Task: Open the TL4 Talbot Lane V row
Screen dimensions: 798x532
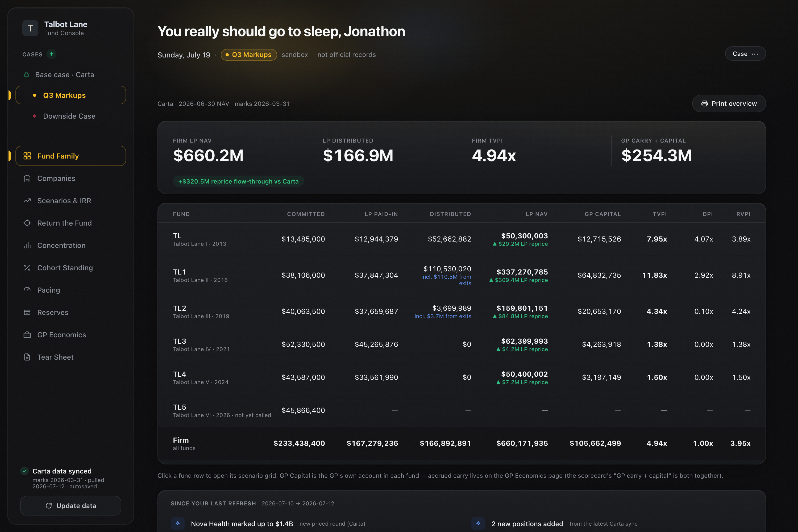Action: (462, 377)
